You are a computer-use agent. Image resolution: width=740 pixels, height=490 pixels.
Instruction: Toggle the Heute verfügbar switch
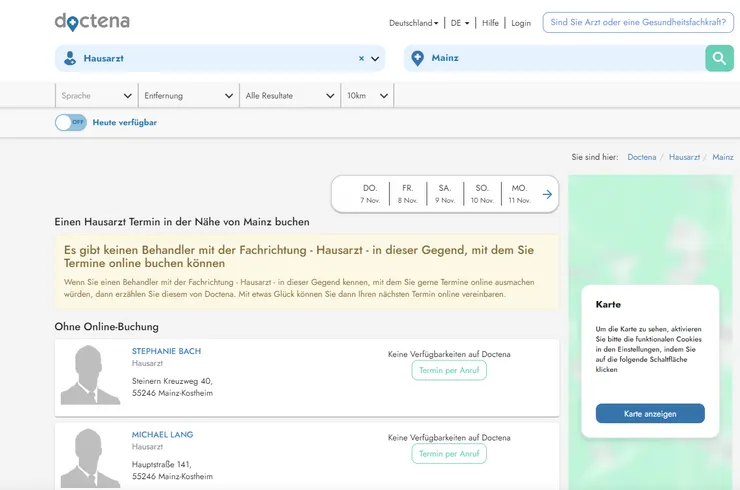70,122
